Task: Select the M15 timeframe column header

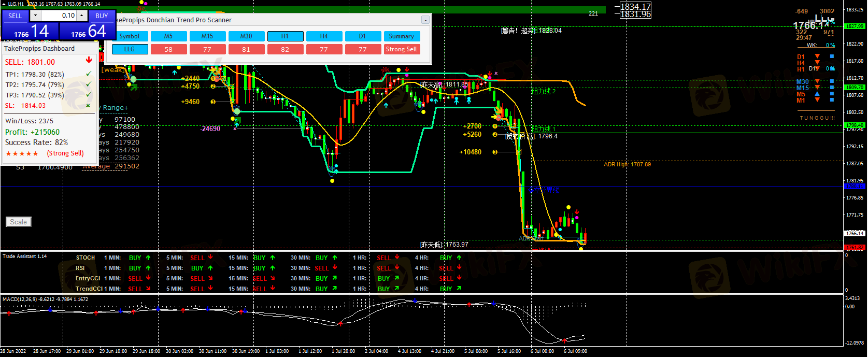Action: point(207,36)
